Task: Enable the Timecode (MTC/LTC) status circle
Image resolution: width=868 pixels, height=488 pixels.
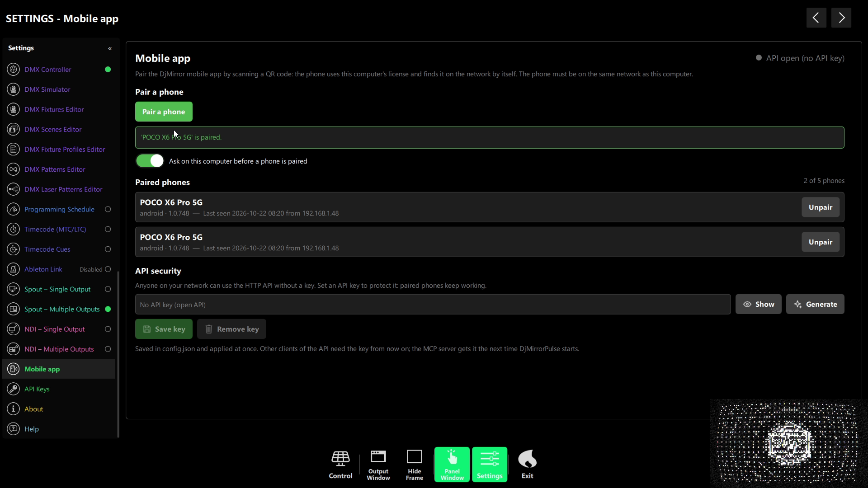Action: click(108, 229)
